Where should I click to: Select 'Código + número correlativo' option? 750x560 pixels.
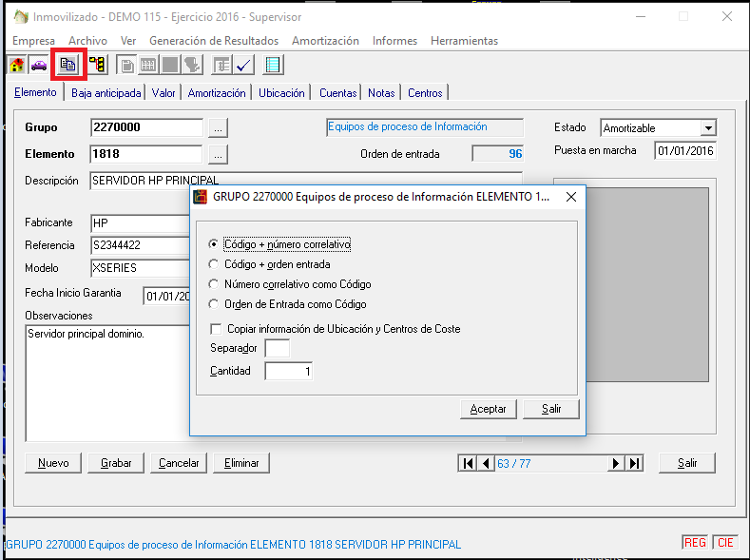[213, 244]
